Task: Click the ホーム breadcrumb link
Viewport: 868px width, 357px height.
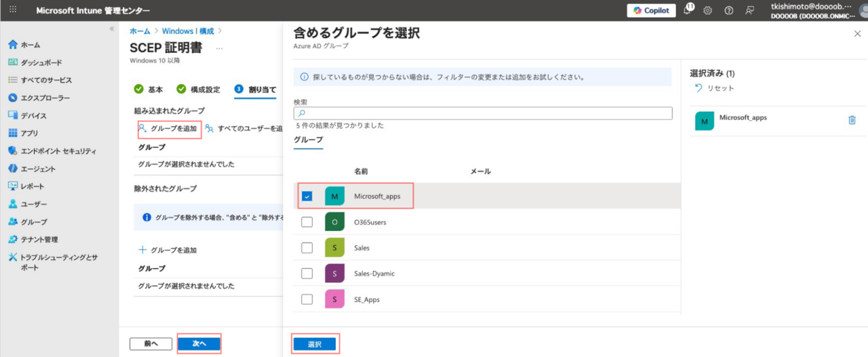Action: coord(140,31)
